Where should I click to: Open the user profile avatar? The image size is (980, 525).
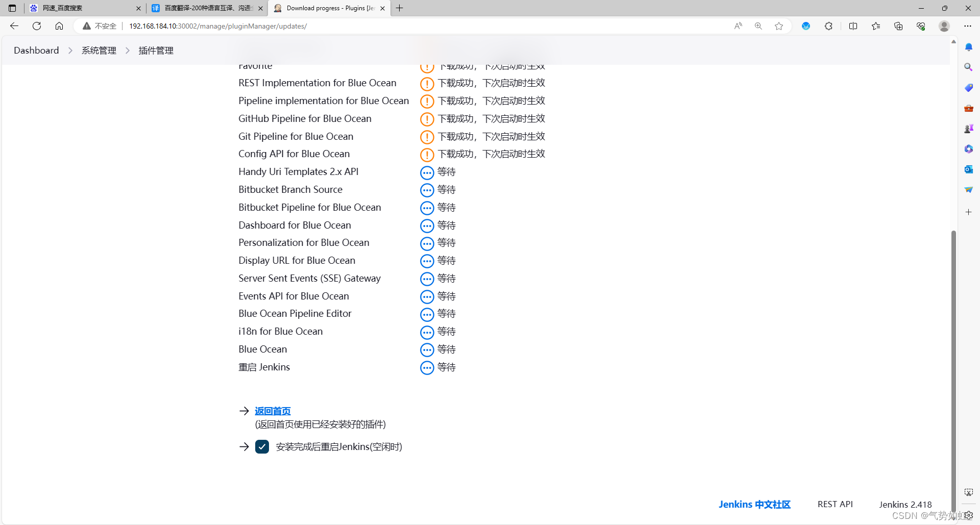(x=944, y=26)
